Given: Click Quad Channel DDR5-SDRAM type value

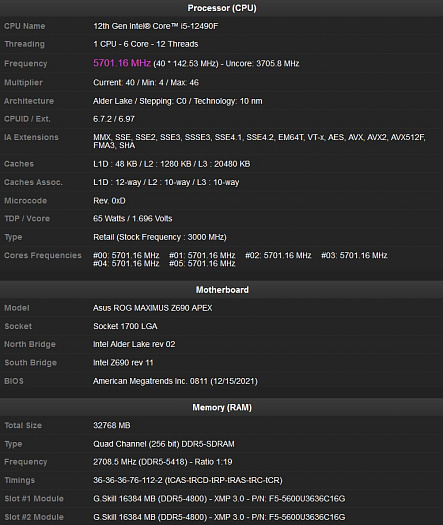Looking at the screenshot, I should click(164, 444).
